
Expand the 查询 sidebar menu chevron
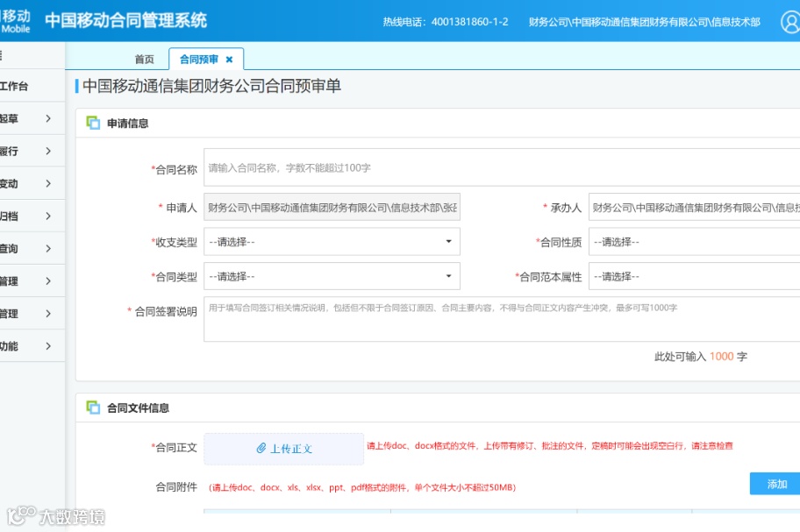pyautogui.click(x=48, y=249)
